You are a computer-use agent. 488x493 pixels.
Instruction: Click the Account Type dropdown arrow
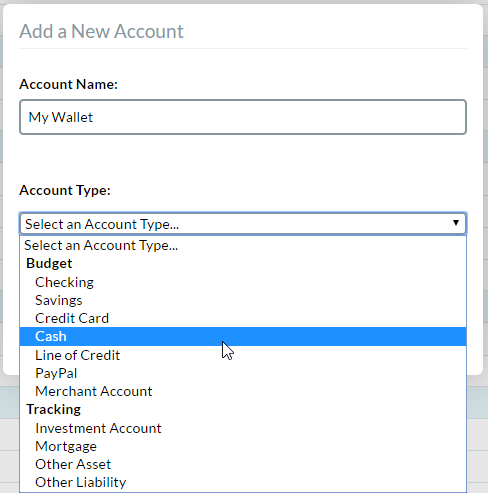[456, 223]
